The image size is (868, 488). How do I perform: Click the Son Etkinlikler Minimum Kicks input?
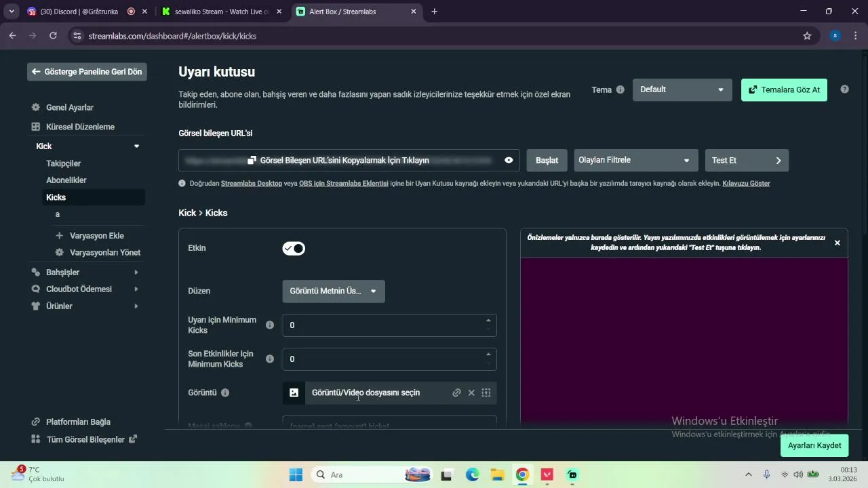point(389,359)
